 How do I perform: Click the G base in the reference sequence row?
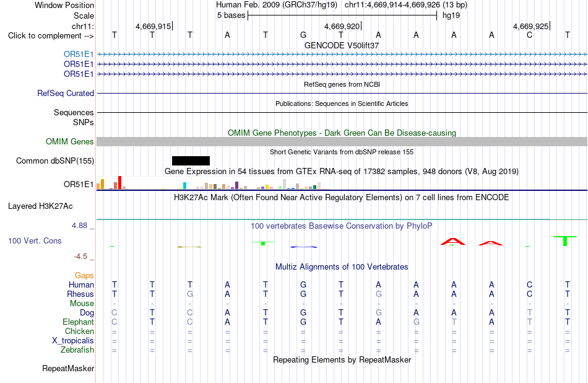(x=303, y=35)
